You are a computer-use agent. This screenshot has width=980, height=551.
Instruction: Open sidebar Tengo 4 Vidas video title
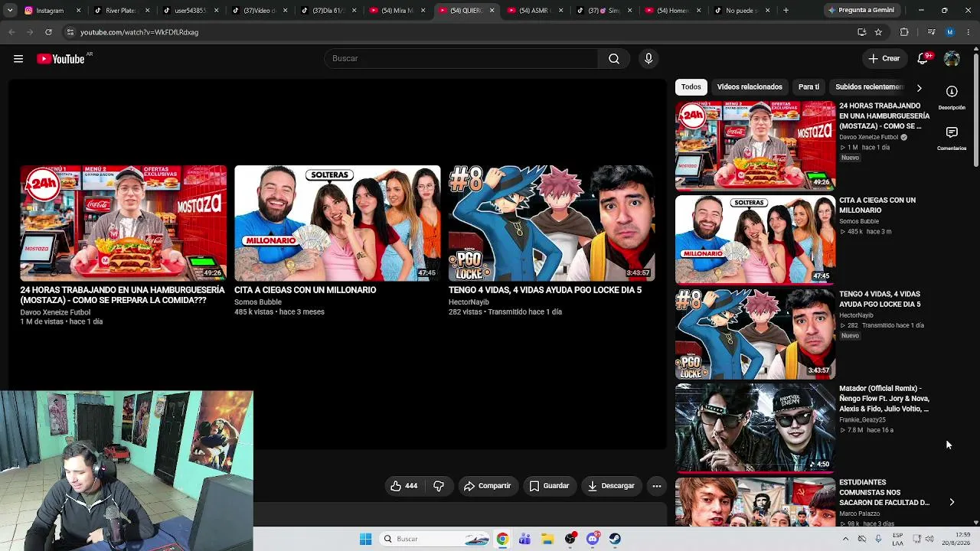tap(880, 299)
